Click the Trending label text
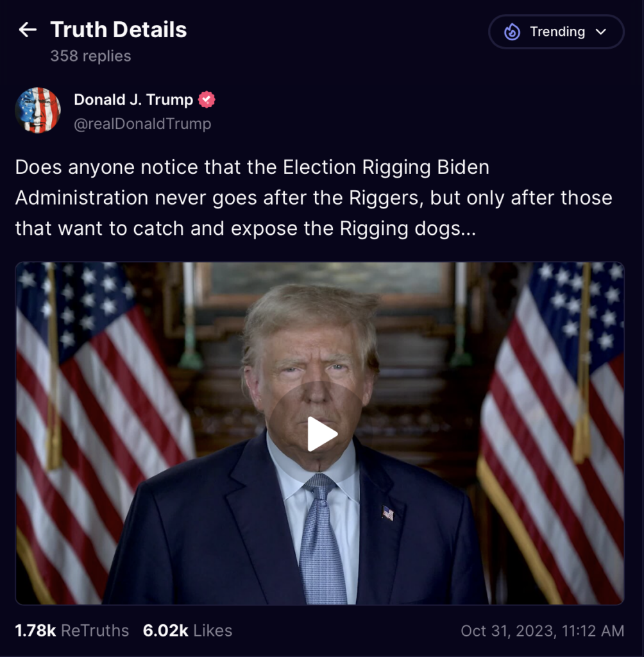This screenshot has width=644, height=657. tap(557, 32)
